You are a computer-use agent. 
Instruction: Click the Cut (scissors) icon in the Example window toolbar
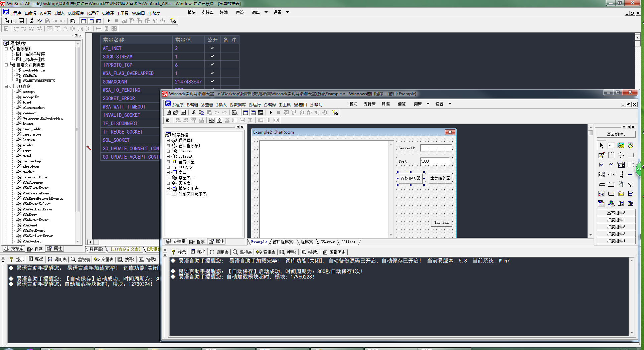[194, 113]
